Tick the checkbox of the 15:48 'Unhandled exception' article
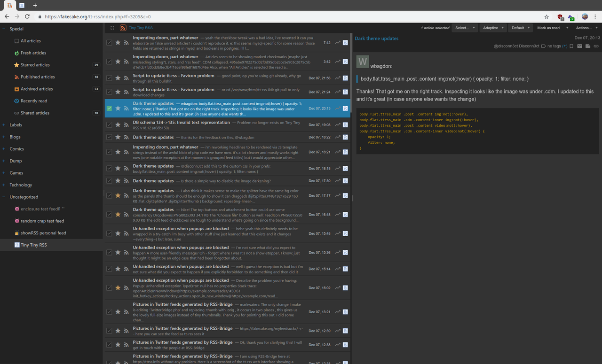Image resolution: width=602 pixels, height=364 pixels. (109, 233)
